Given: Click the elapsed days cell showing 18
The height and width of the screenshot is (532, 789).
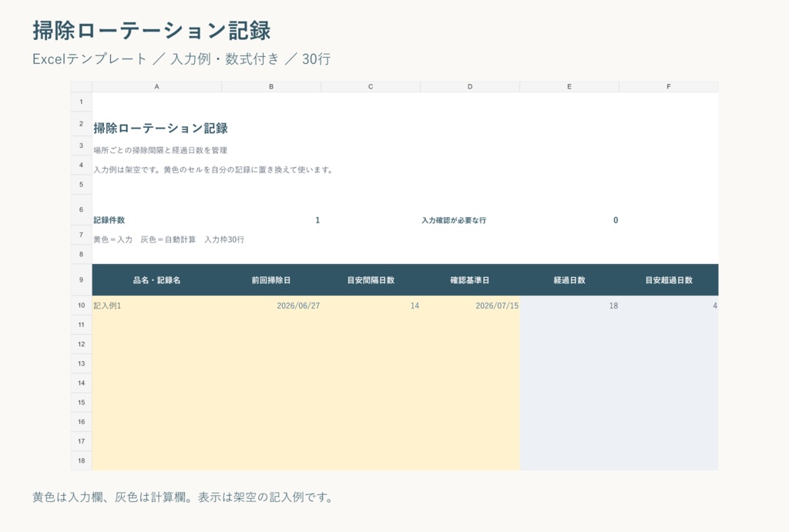Looking at the screenshot, I should pyautogui.click(x=569, y=305).
